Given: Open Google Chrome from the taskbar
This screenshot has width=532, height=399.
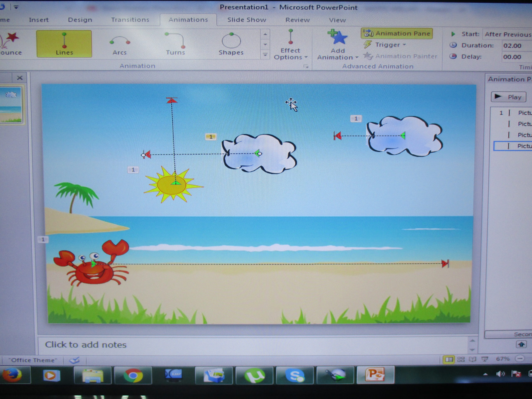Looking at the screenshot, I should tap(133, 375).
